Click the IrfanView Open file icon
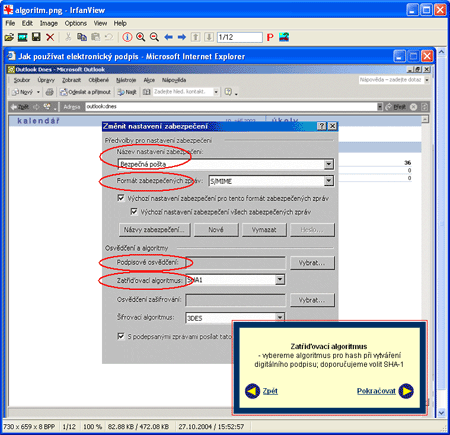This screenshot has height=435, width=450. (9, 37)
